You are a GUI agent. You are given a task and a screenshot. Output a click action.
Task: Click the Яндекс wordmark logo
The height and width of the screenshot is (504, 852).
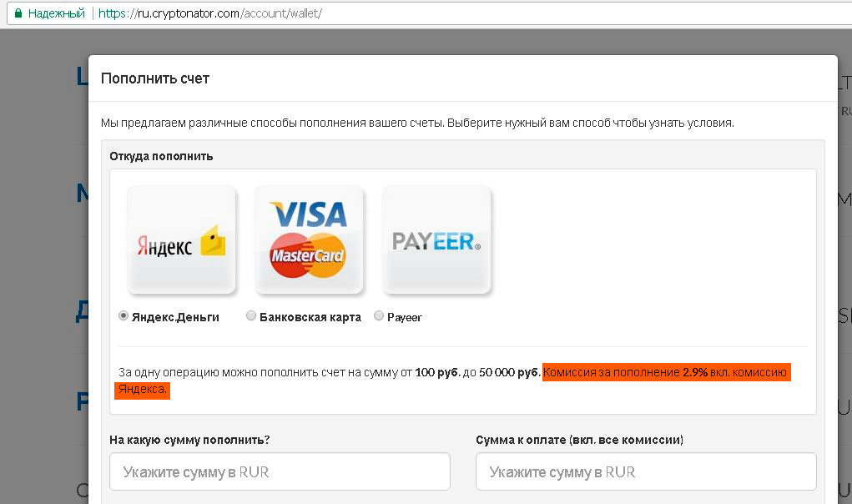click(164, 246)
